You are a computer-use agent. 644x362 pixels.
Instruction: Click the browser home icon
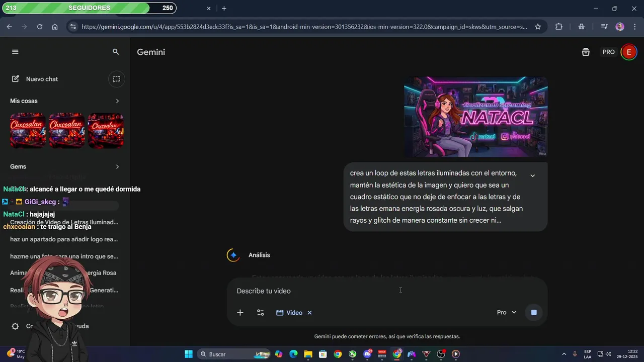click(55, 27)
